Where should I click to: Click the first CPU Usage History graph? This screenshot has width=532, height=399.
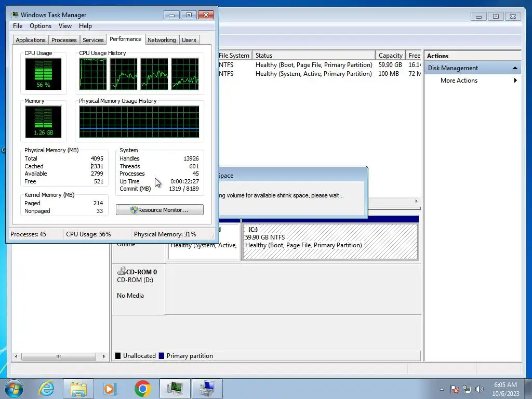pyautogui.click(x=93, y=74)
